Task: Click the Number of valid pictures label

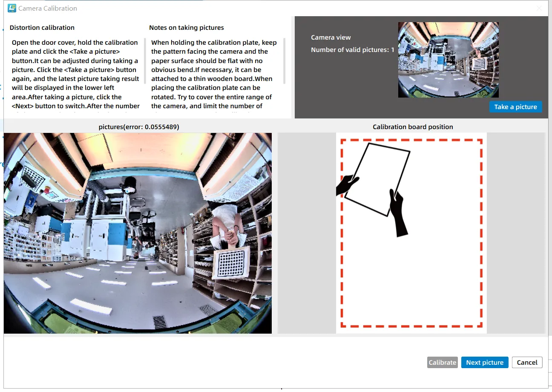Action: (352, 50)
